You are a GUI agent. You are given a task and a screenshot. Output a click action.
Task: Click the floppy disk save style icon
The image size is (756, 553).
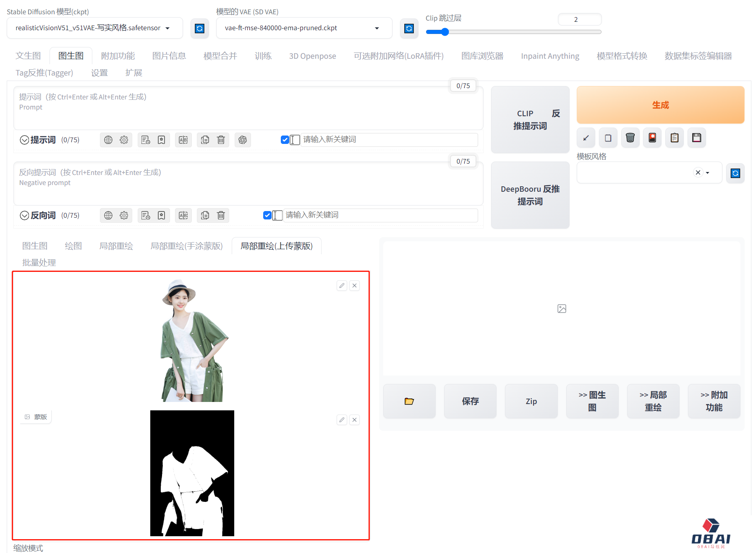[696, 138]
